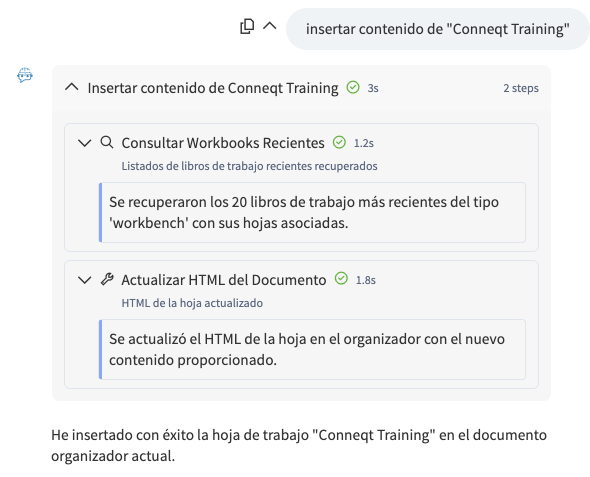This screenshot has height=477, width=590.
Task: Click green check beside Actualizar HTML del Documento
Action: tap(341, 279)
